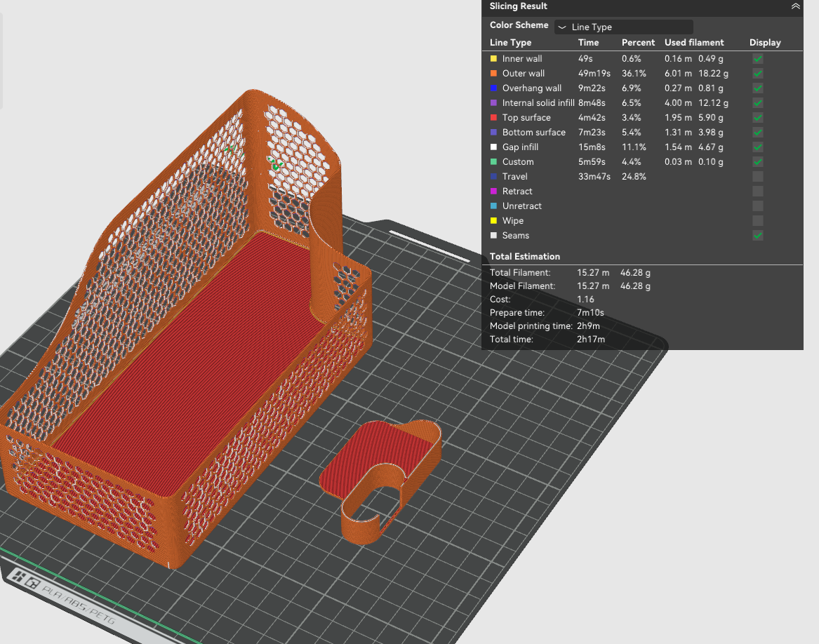Click the Percent column header

coord(638,42)
